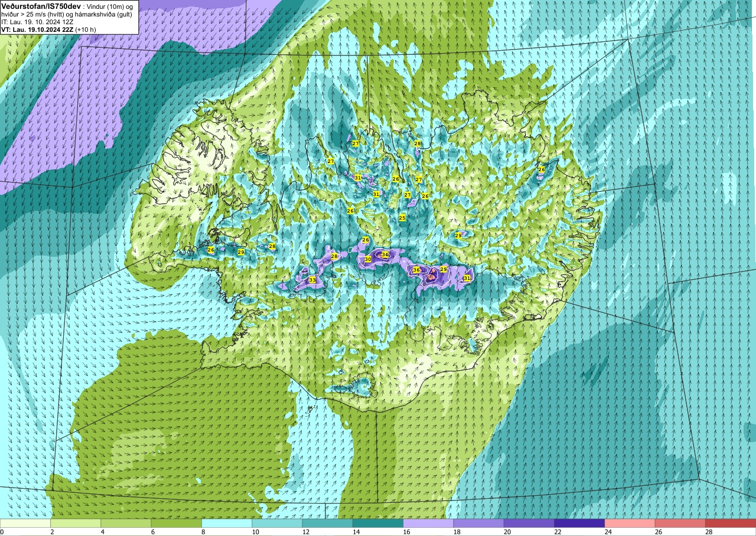Image resolution: width=756 pixels, height=536 pixels.
Task: Click the yellow gust label "36"
Action: click(416, 270)
